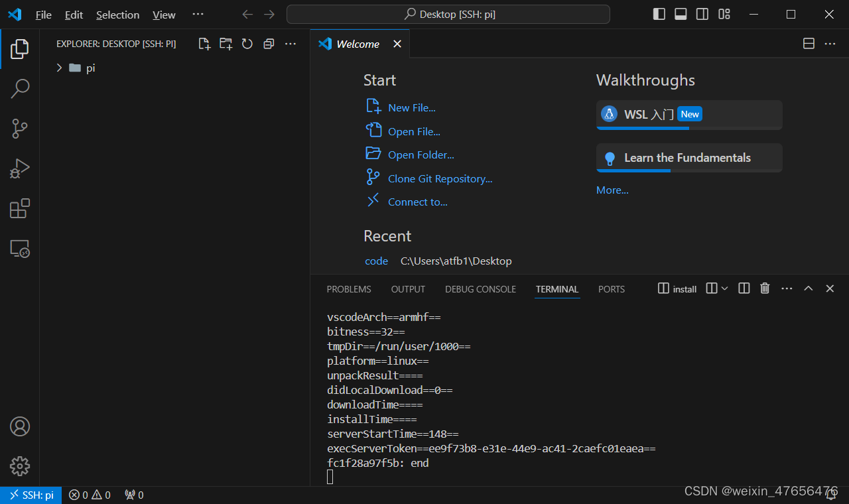The height and width of the screenshot is (504, 849).
Task: Collapse all folders in Explorer
Action: pos(269,44)
